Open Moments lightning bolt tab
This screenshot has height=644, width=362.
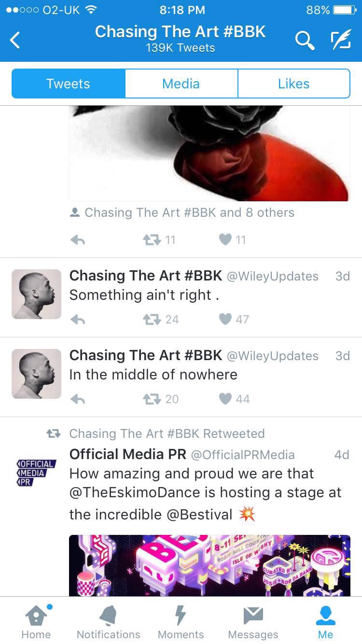[181, 622]
